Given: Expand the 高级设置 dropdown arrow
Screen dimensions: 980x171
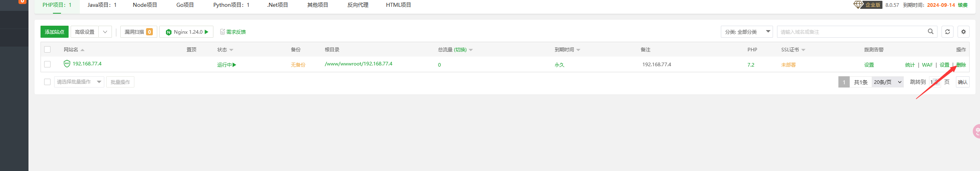Looking at the screenshot, I should click(105, 32).
